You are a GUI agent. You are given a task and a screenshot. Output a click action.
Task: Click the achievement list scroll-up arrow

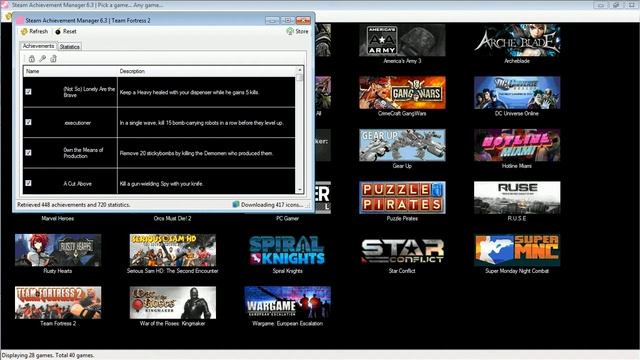(x=300, y=70)
